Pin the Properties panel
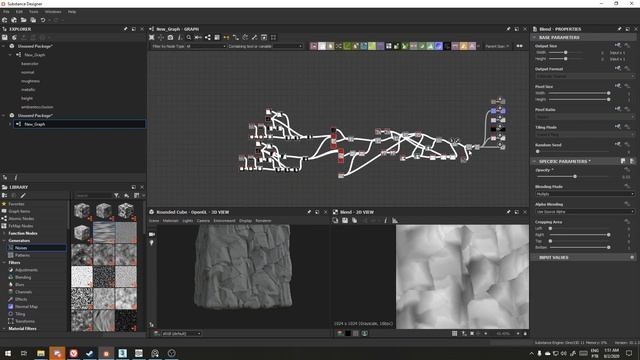 pyautogui.click(x=619, y=29)
